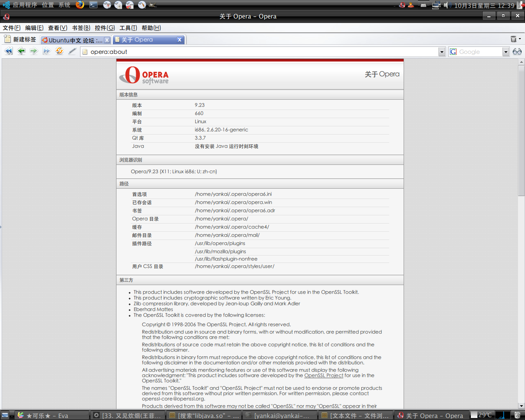Click the network monitor tray icon

tap(436, 5)
